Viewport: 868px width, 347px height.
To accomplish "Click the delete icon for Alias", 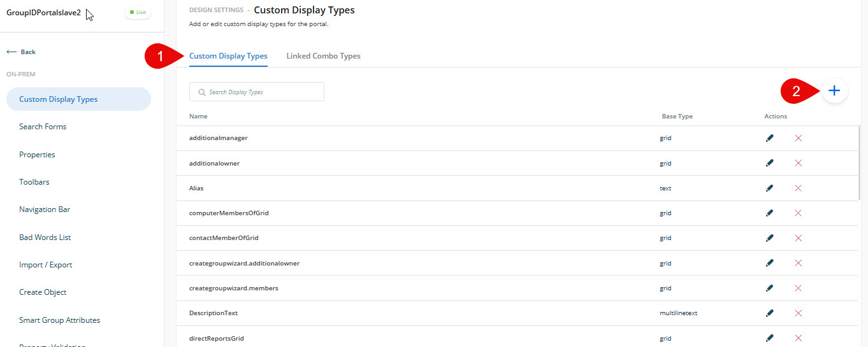I will (798, 188).
